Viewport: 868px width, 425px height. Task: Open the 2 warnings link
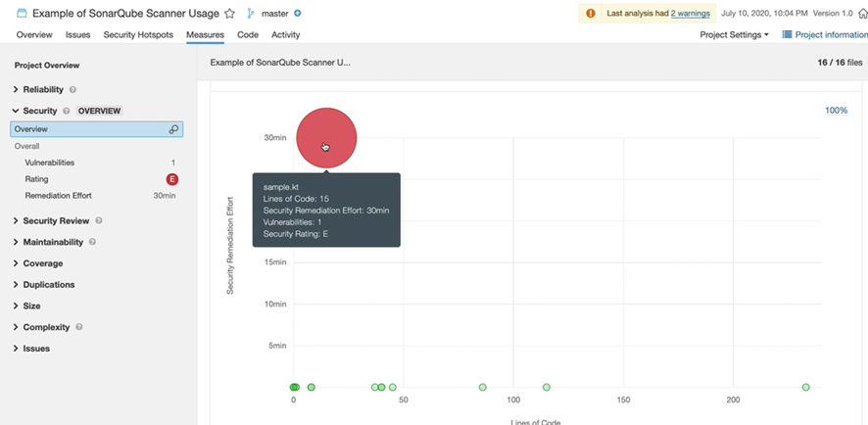pyautogui.click(x=691, y=14)
